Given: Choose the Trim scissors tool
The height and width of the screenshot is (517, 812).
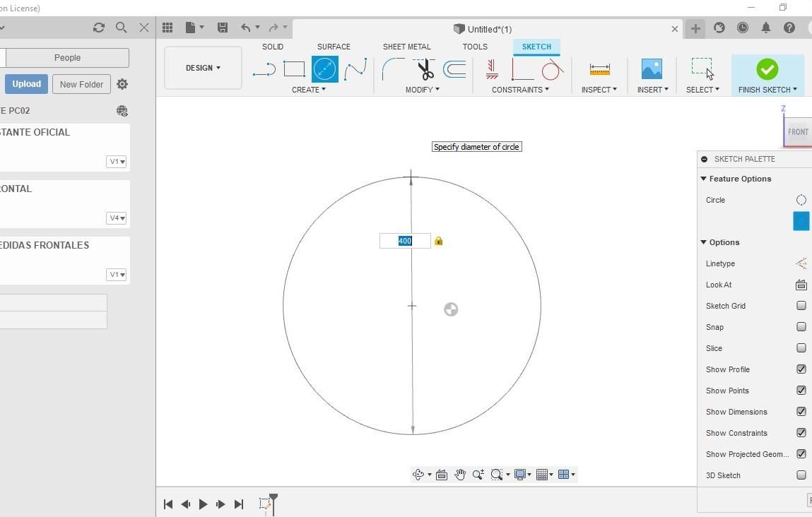Looking at the screenshot, I should pos(425,69).
